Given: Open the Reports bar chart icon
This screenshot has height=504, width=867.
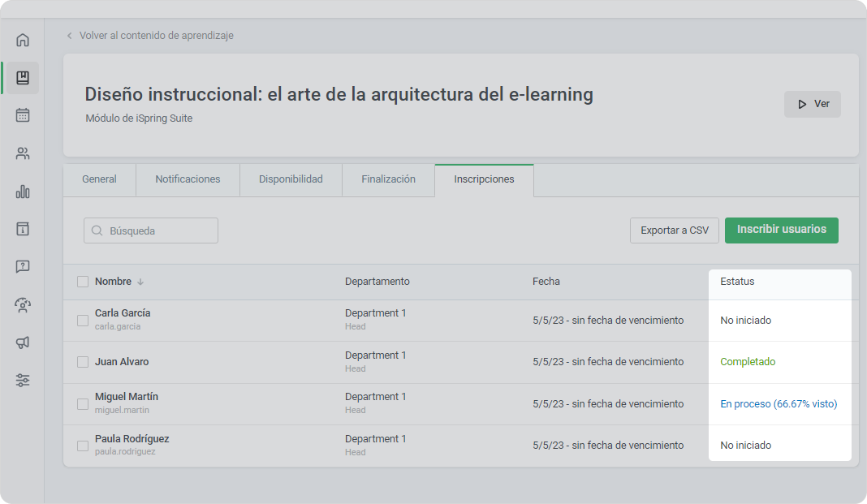Looking at the screenshot, I should tap(23, 192).
